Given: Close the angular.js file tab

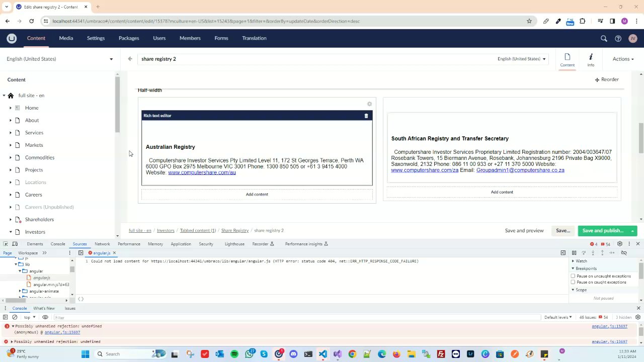Looking at the screenshot, I should tap(114, 253).
